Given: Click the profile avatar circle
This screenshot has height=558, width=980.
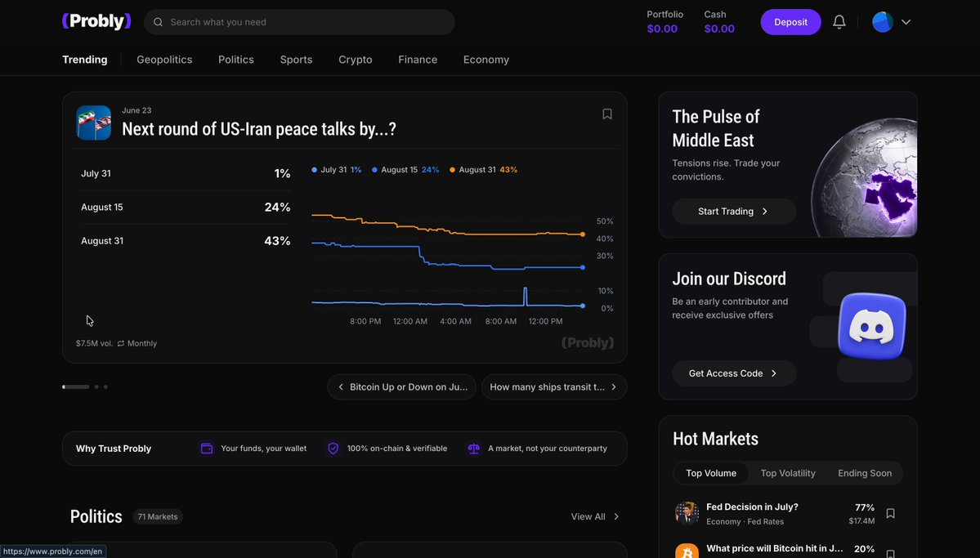Looking at the screenshot, I should [x=883, y=22].
